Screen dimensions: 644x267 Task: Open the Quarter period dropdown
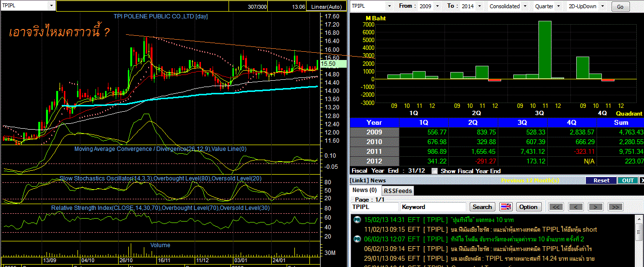[559, 6]
